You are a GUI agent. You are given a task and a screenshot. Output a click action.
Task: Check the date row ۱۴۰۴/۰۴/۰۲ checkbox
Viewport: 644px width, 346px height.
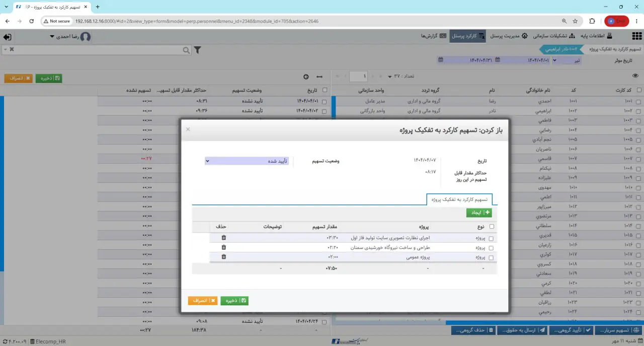pos(324,111)
